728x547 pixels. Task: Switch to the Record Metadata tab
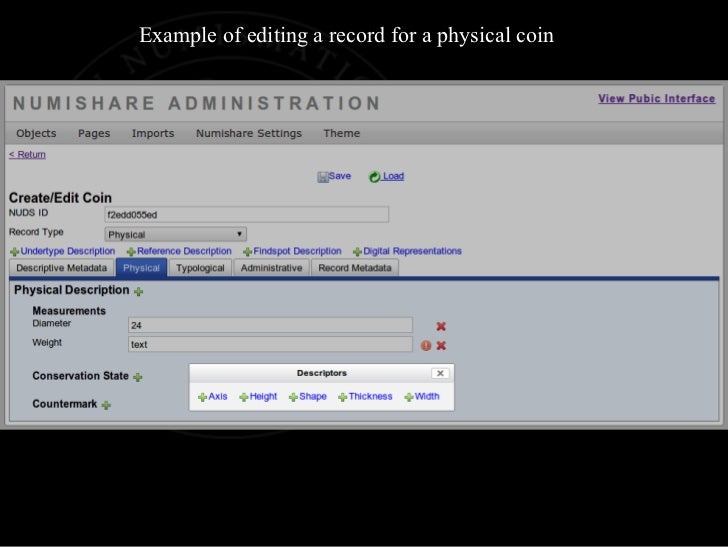coord(355,268)
